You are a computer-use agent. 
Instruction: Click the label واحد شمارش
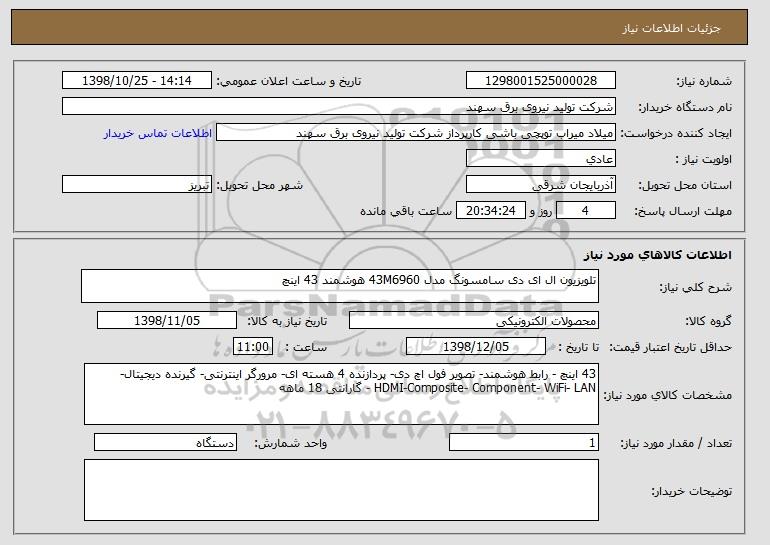[x=291, y=443]
